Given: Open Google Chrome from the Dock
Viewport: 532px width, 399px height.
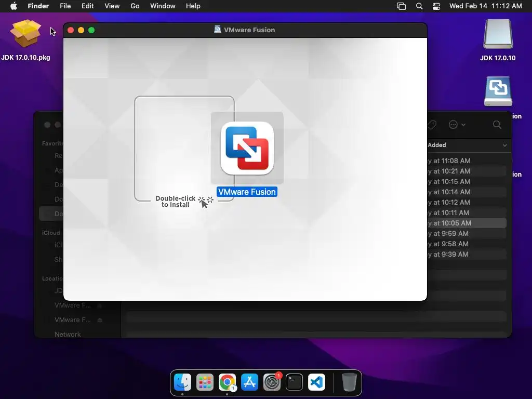Looking at the screenshot, I should [x=227, y=382].
